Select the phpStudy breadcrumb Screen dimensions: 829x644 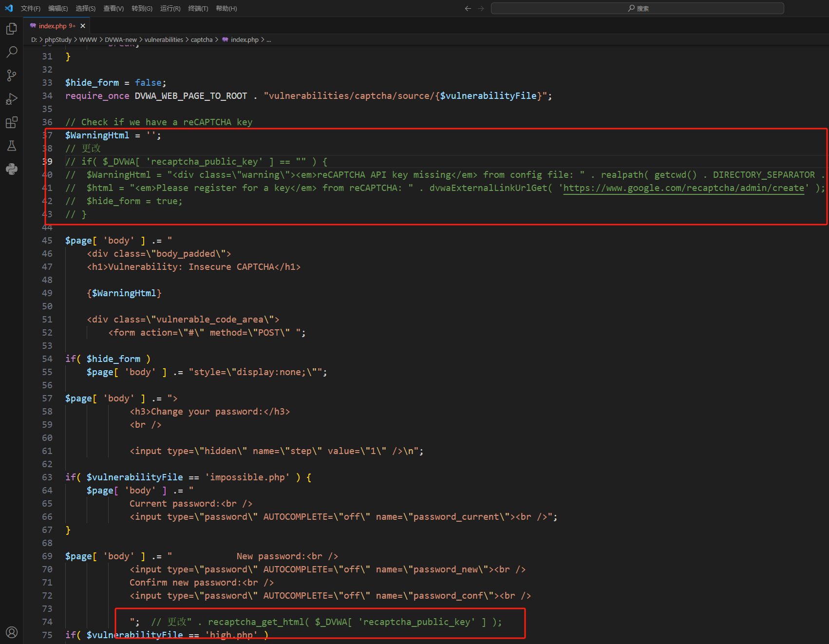58,40
